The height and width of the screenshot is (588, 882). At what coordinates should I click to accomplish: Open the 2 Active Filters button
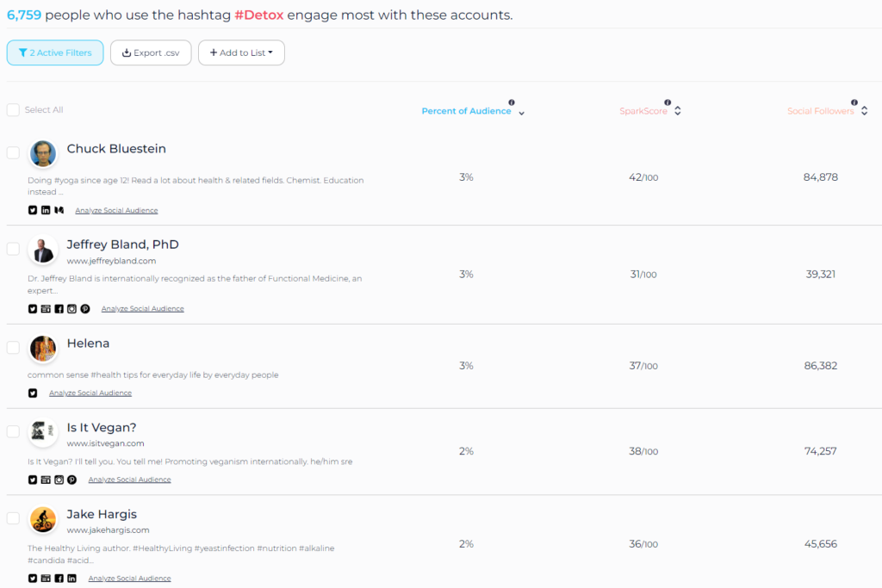pos(55,53)
